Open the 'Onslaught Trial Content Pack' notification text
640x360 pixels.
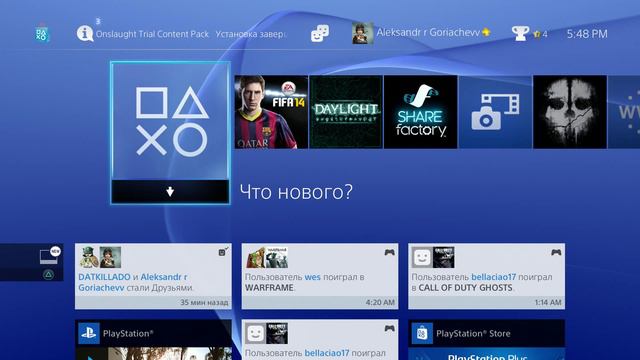pos(152,34)
